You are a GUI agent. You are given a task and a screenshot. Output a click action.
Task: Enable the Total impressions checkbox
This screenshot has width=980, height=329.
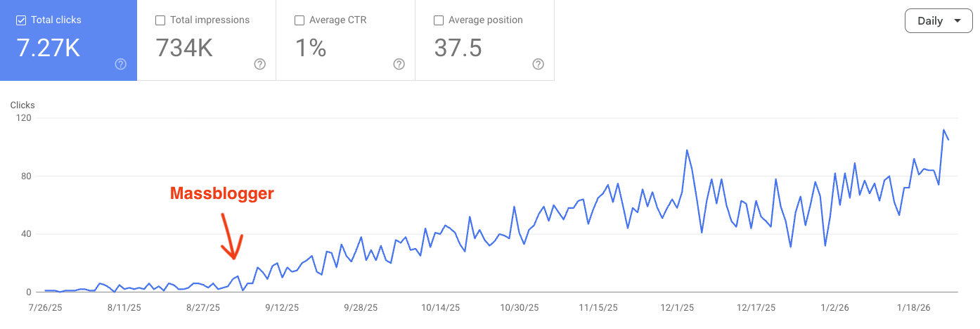160,20
